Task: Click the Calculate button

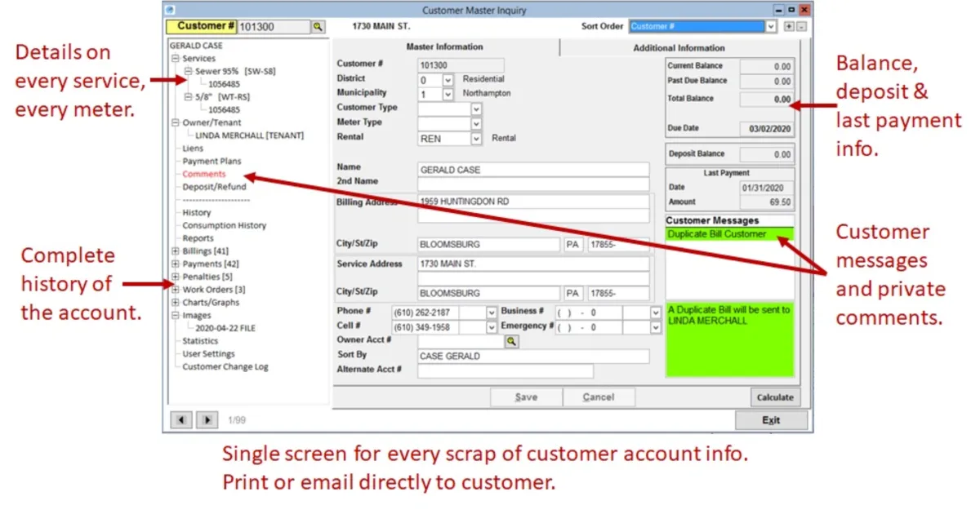Action: tap(774, 397)
